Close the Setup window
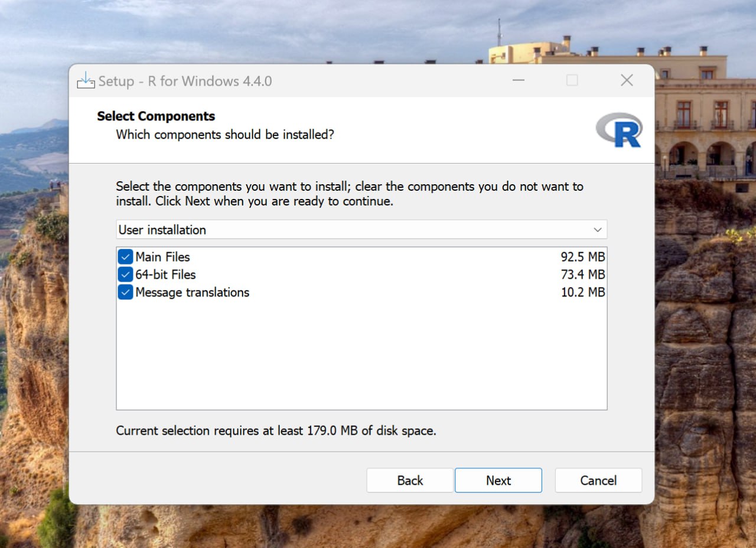This screenshot has width=756, height=548. coord(627,80)
